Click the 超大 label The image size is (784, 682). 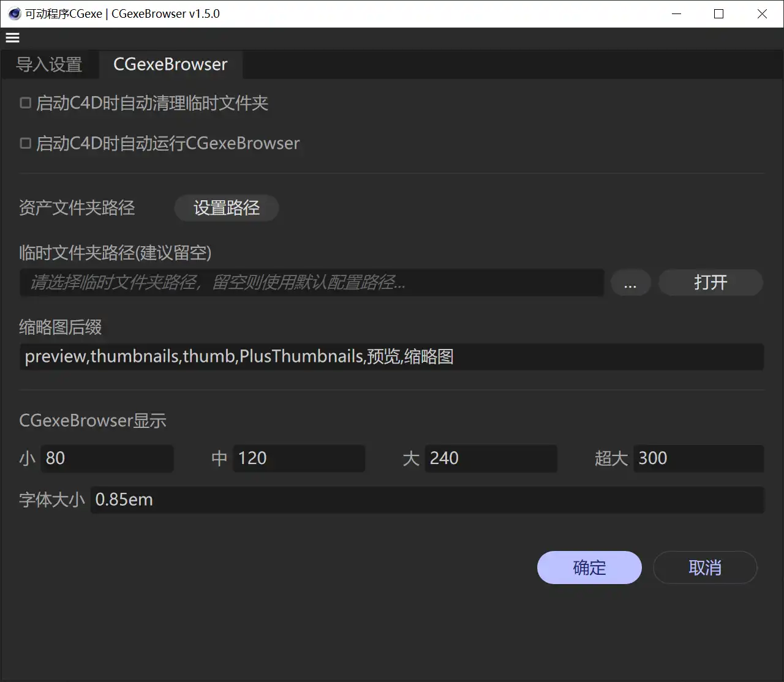(x=611, y=459)
